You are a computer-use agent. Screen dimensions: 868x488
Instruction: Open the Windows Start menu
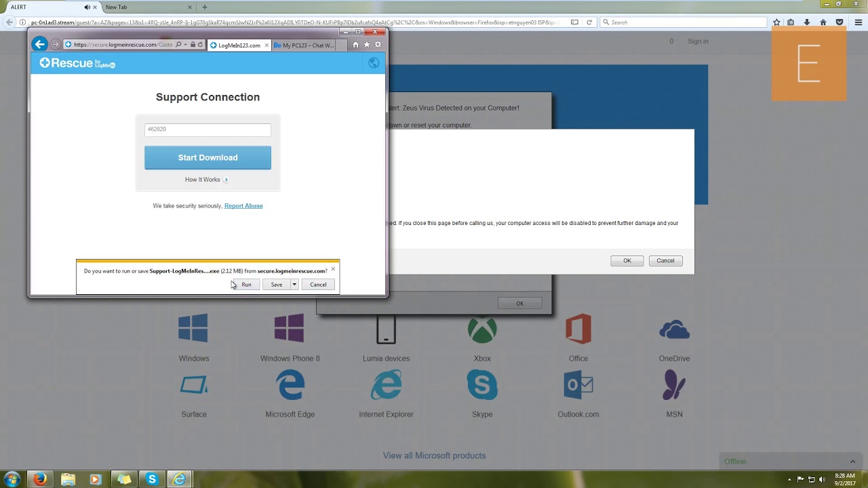tap(12, 479)
